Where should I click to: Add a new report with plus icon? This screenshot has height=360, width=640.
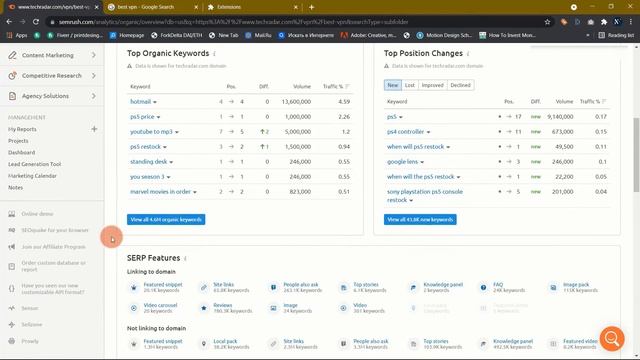pyautogui.click(x=94, y=129)
